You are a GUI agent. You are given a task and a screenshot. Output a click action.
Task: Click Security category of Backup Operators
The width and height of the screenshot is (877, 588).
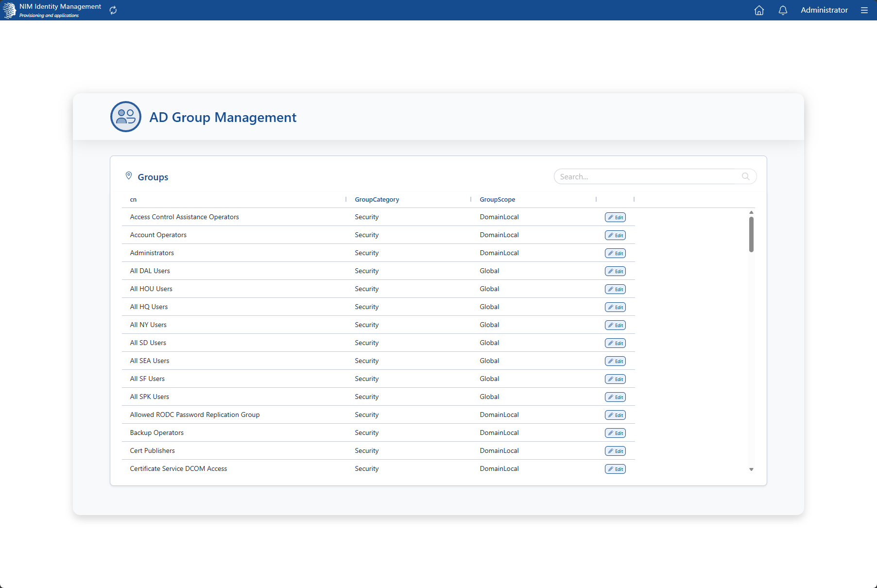366,432
